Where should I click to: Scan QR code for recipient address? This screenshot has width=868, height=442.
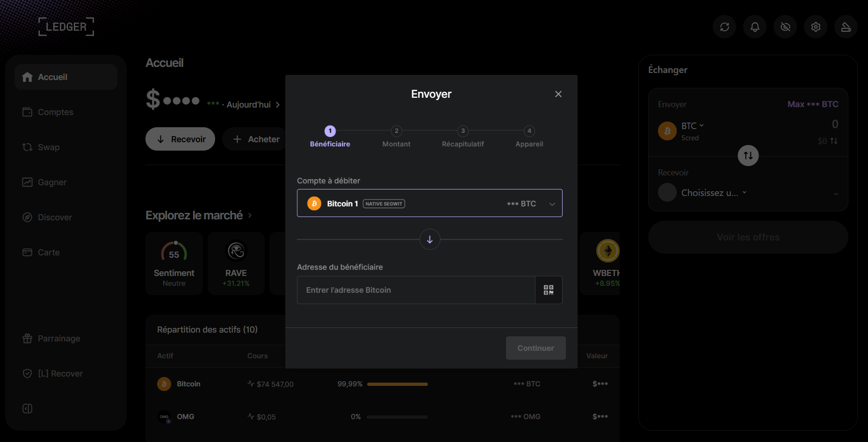tap(549, 290)
